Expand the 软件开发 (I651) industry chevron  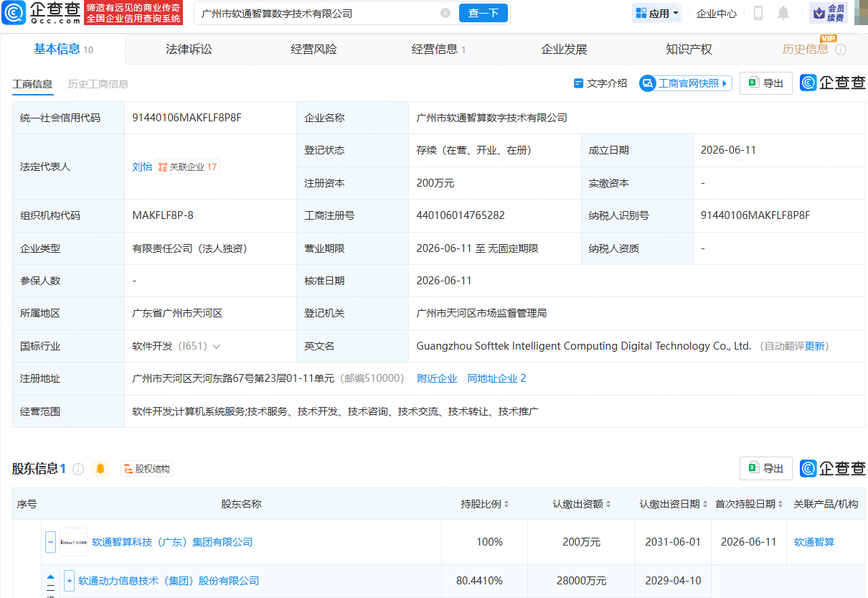[x=217, y=346]
